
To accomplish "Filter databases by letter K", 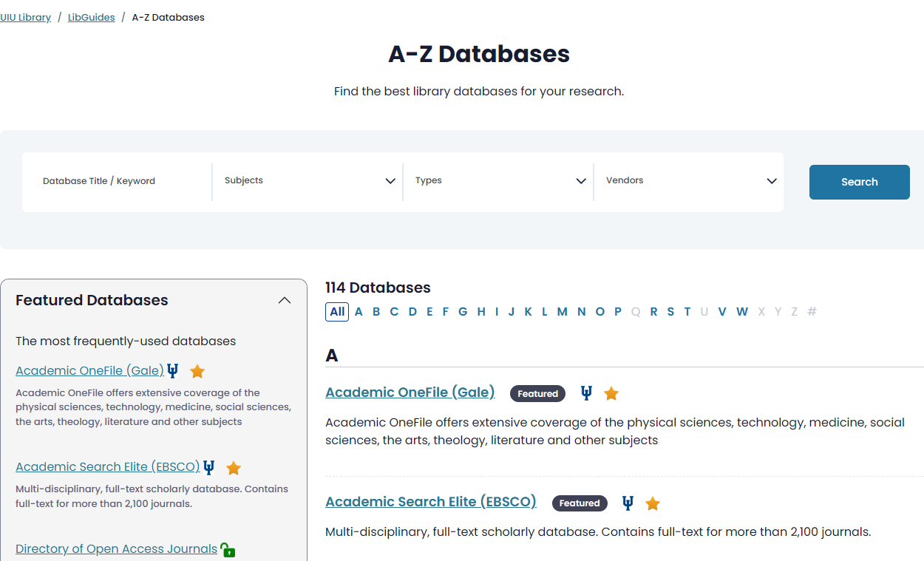I will point(529,312).
